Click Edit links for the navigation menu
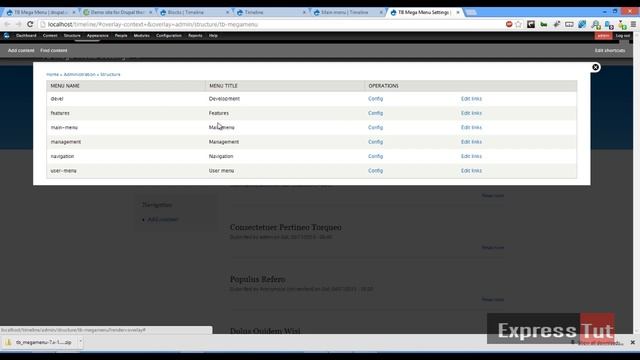Image resolution: width=640 pixels, height=360 pixels. point(471,156)
